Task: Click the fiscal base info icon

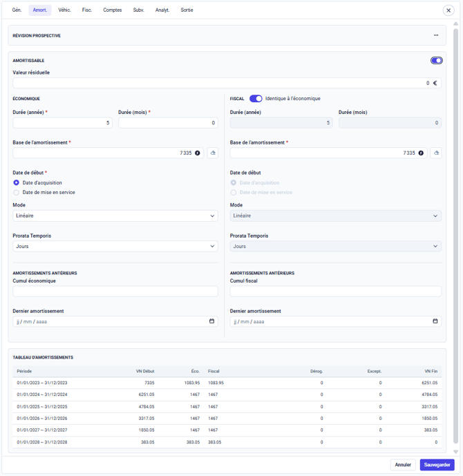Action: click(x=421, y=153)
